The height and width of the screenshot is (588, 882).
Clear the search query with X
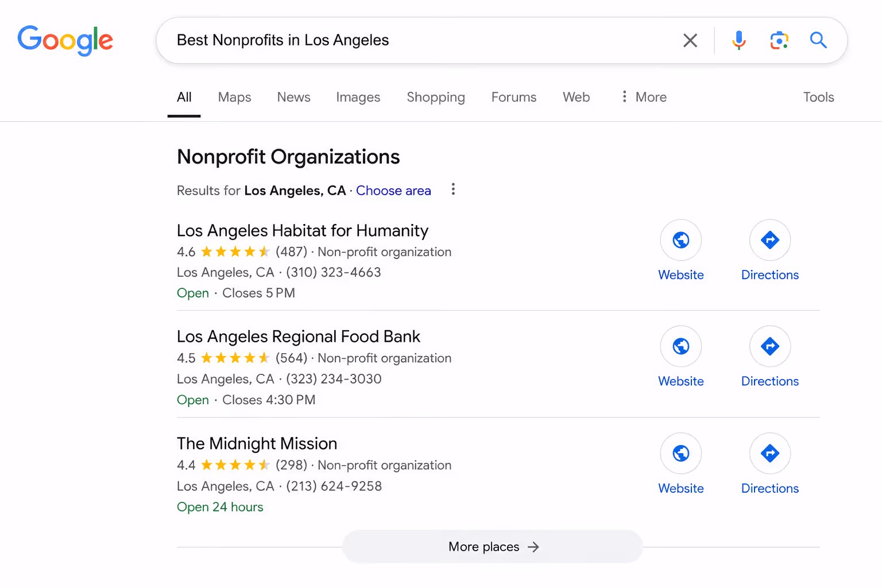click(x=690, y=40)
